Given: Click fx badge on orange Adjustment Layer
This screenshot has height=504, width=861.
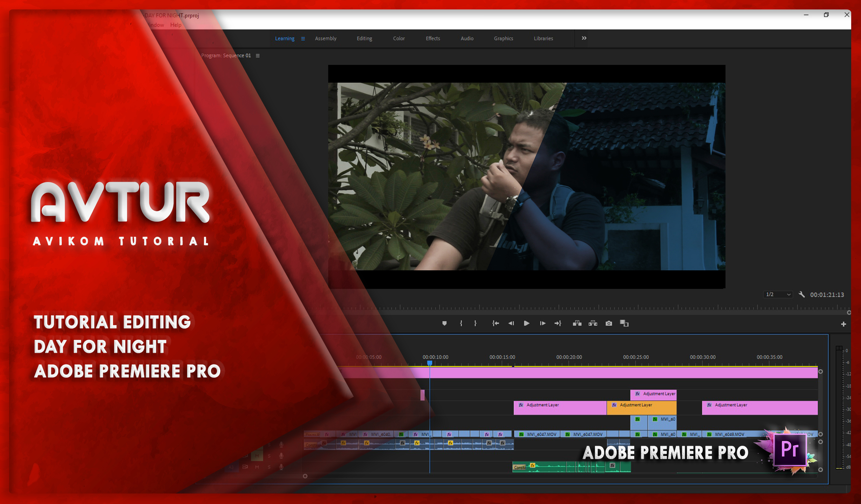Looking at the screenshot, I should click(x=614, y=405).
